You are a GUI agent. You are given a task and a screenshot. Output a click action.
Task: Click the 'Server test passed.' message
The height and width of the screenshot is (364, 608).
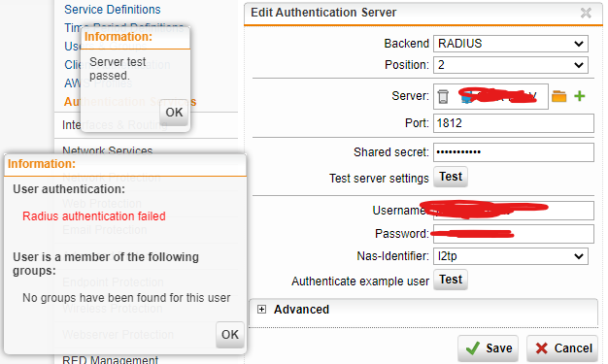click(118, 69)
